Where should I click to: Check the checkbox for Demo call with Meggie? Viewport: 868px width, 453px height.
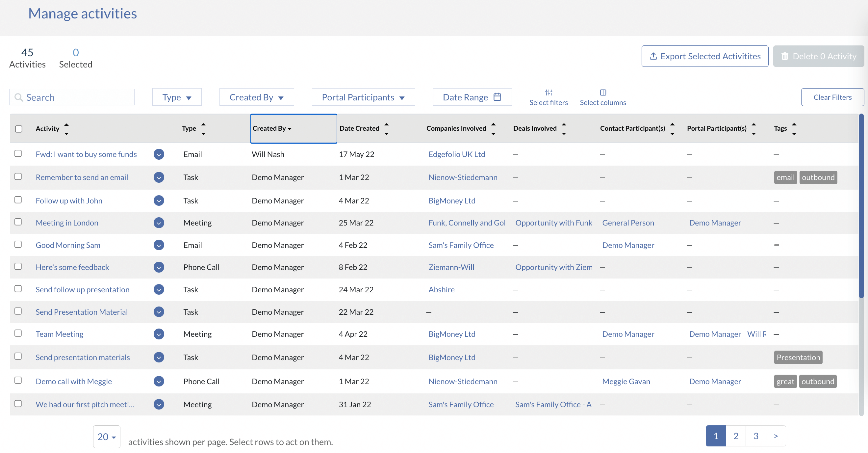(x=18, y=380)
